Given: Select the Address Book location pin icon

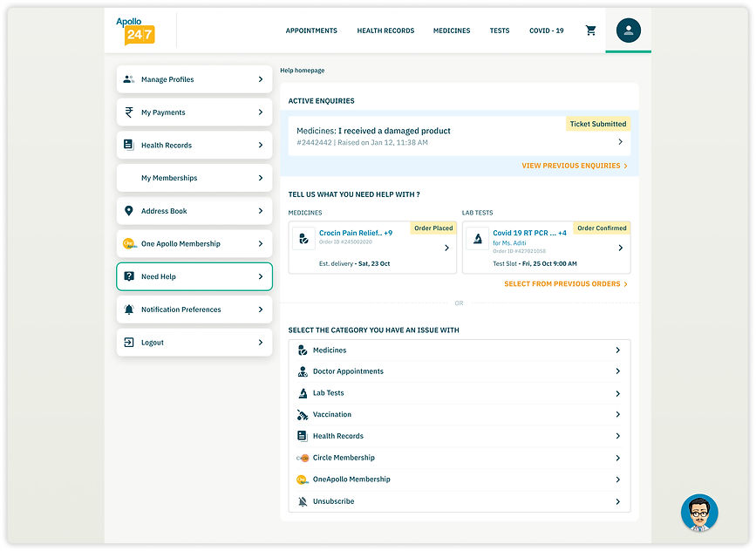Looking at the screenshot, I should tap(127, 210).
